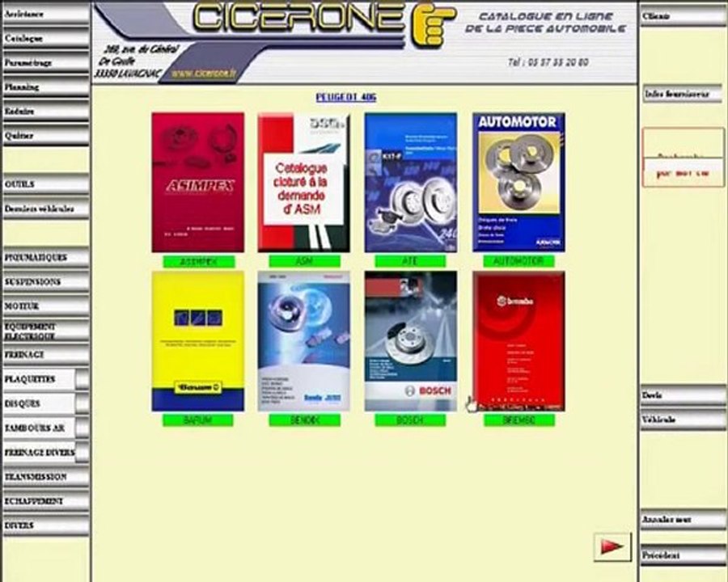Select the TAMBOURS AR subcategory
The height and width of the screenshot is (582, 728).
tap(39, 428)
